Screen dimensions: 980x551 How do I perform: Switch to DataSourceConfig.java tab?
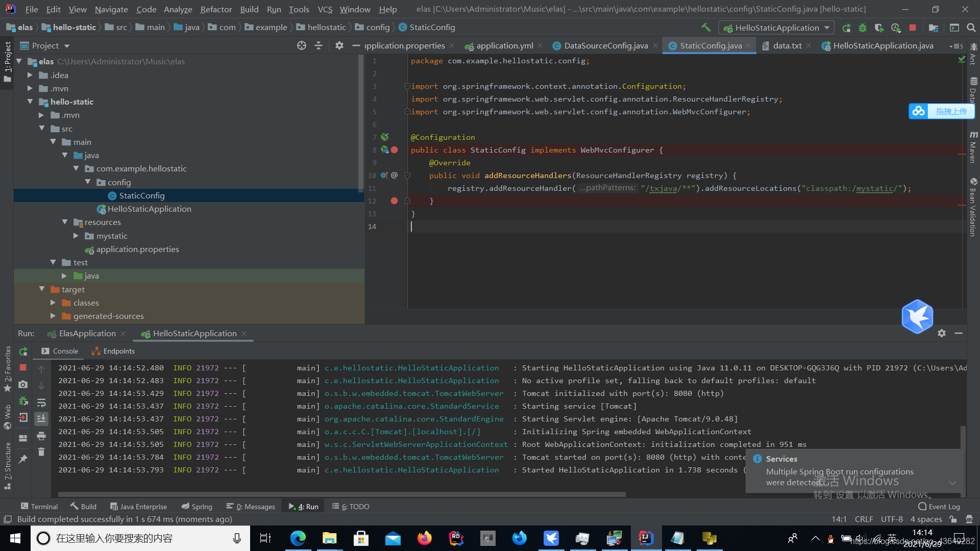tap(605, 45)
